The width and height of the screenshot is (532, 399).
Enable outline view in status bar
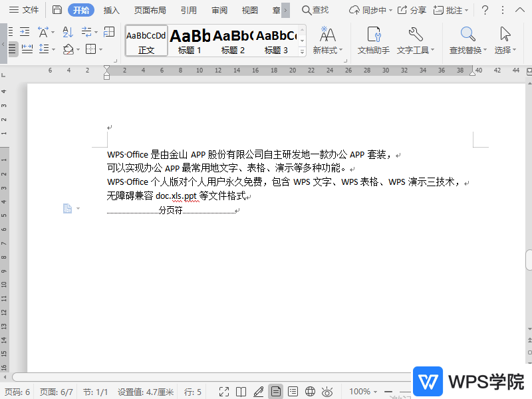(291, 391)
